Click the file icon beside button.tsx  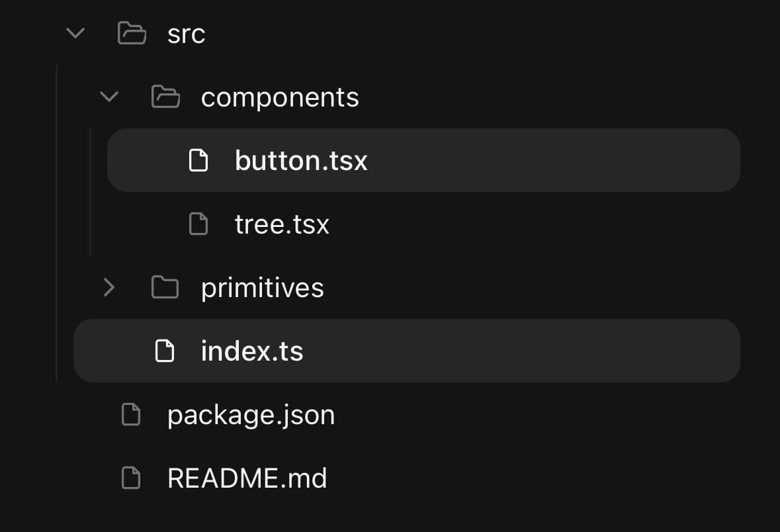coord(198,160)
